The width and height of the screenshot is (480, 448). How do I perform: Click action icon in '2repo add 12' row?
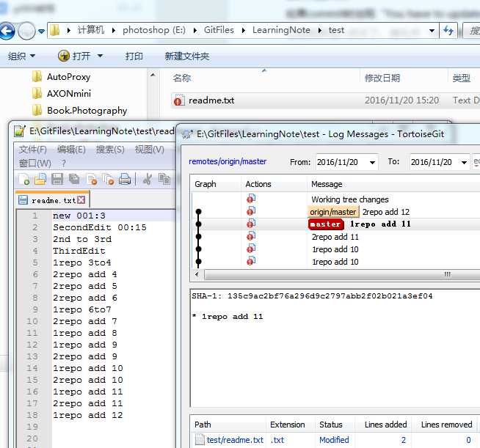coord(251,211)
